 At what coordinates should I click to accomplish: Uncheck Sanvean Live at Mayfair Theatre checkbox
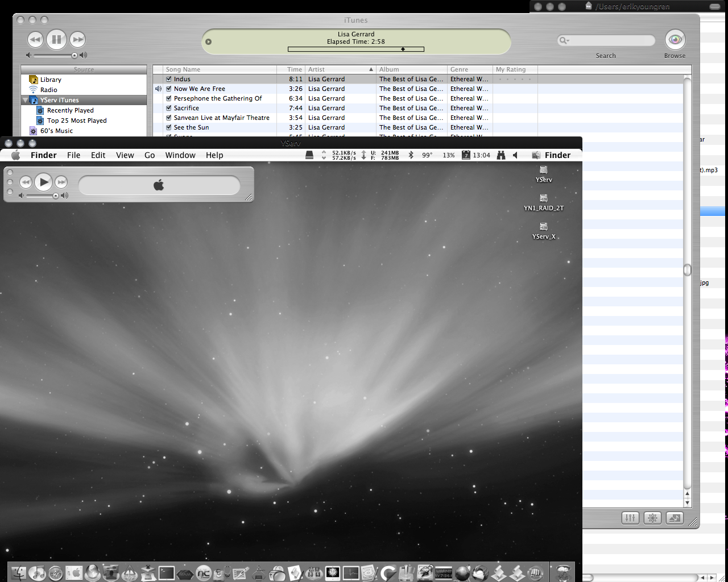pos(169,118)
